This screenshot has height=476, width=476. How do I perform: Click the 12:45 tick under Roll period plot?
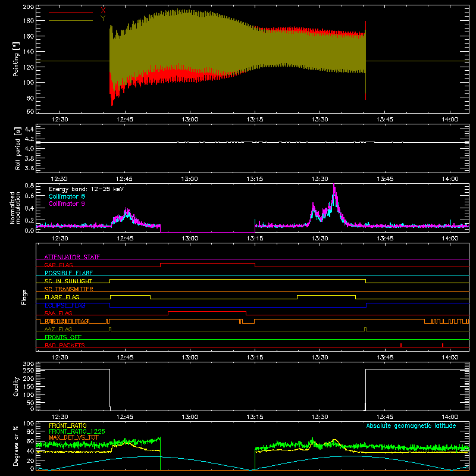[x=125, y=179]
